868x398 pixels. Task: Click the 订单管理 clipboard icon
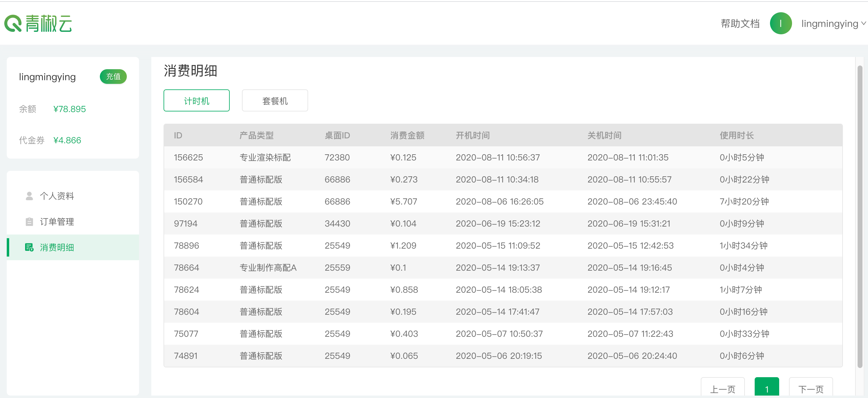pos(29,222)
